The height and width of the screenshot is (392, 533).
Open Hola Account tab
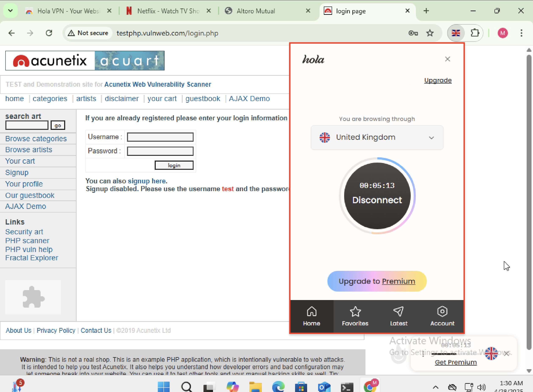tap(442, 317)
